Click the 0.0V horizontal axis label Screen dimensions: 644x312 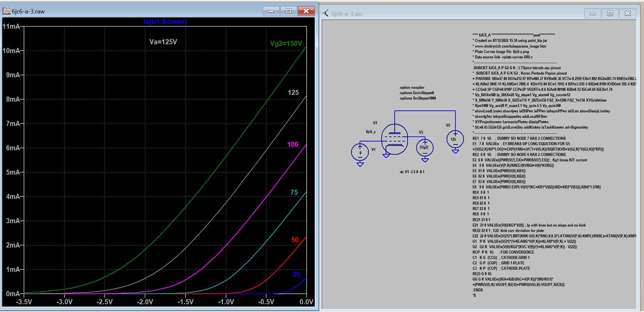click(x=306, y=302)
